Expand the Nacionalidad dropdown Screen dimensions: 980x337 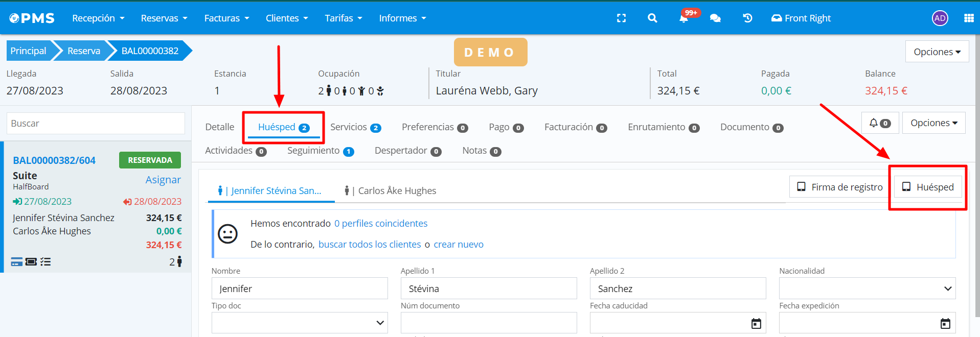pyautogui.click(x=867, y=288)
